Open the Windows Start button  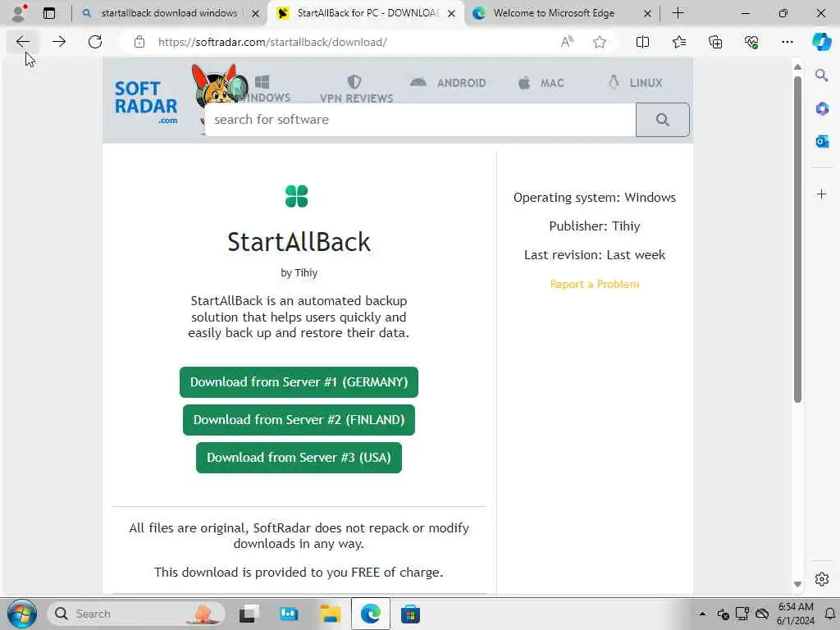click(22, 614)
